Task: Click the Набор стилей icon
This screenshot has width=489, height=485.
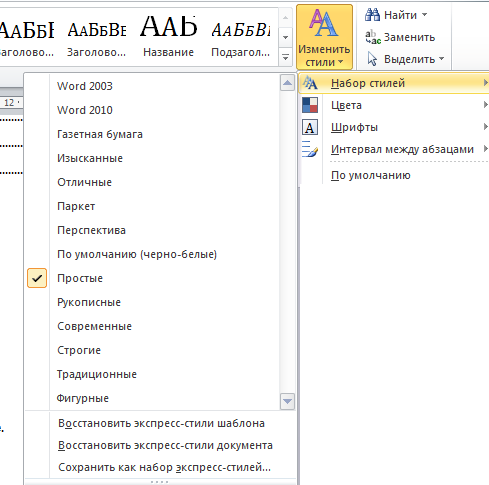Action: click(310, 83)
